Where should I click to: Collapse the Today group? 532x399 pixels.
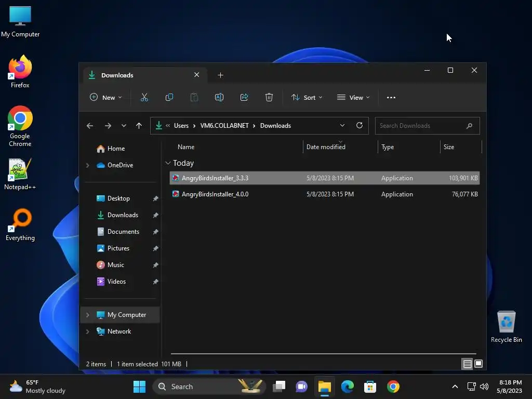point(168,163)
